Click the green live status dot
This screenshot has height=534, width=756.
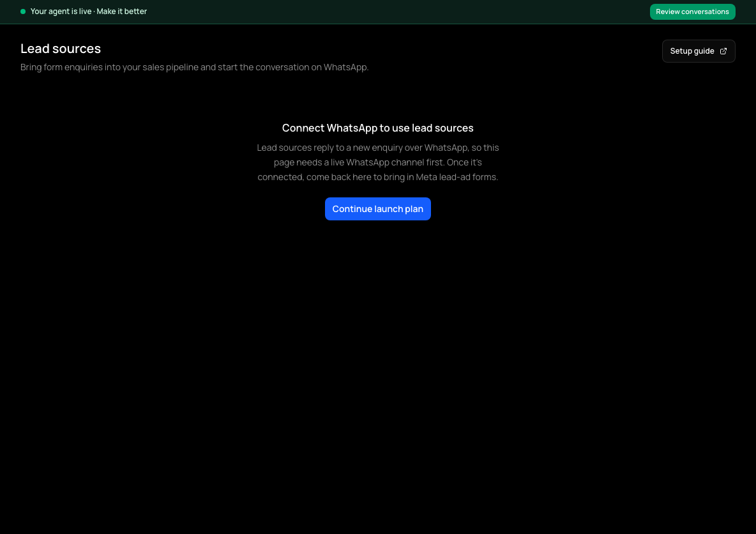22,11
